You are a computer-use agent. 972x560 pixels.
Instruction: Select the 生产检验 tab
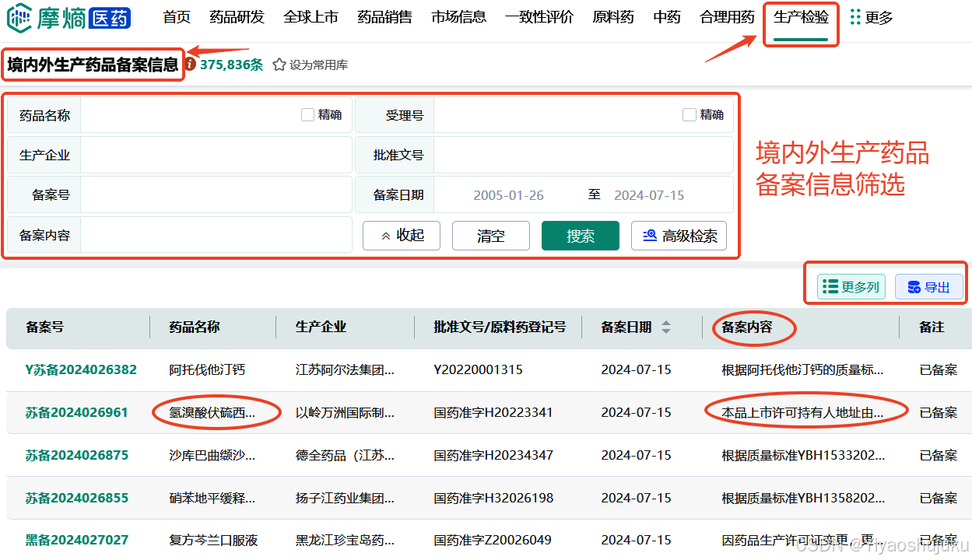point(801,17)
